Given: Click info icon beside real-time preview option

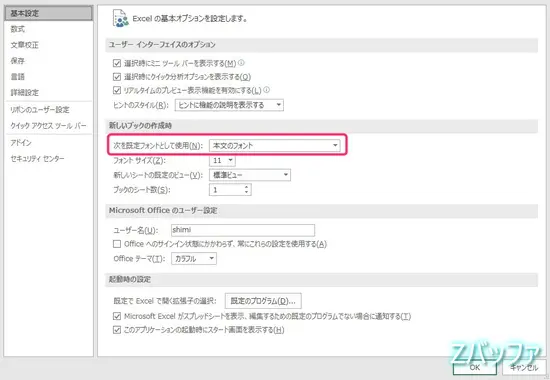Looking at the screenshot, I should [x=267, y=90].
